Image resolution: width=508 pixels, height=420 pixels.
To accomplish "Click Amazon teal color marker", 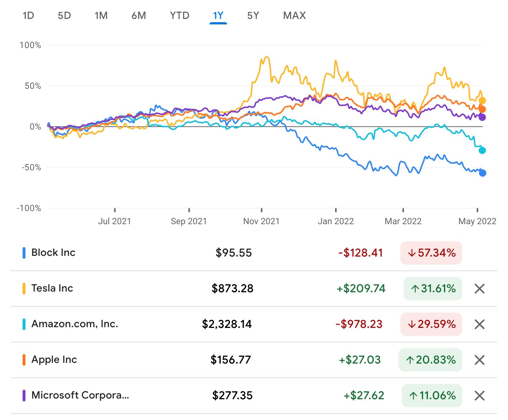I will click(x=24, y=324).
